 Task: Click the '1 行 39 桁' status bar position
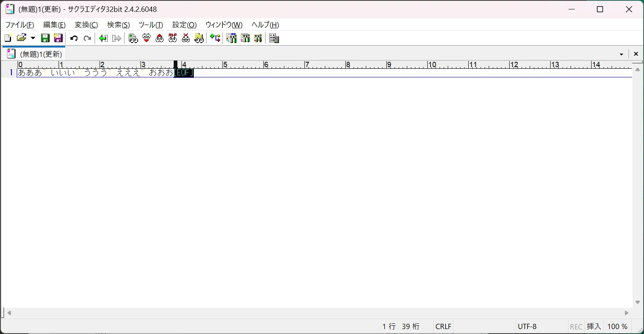[401, 327]
